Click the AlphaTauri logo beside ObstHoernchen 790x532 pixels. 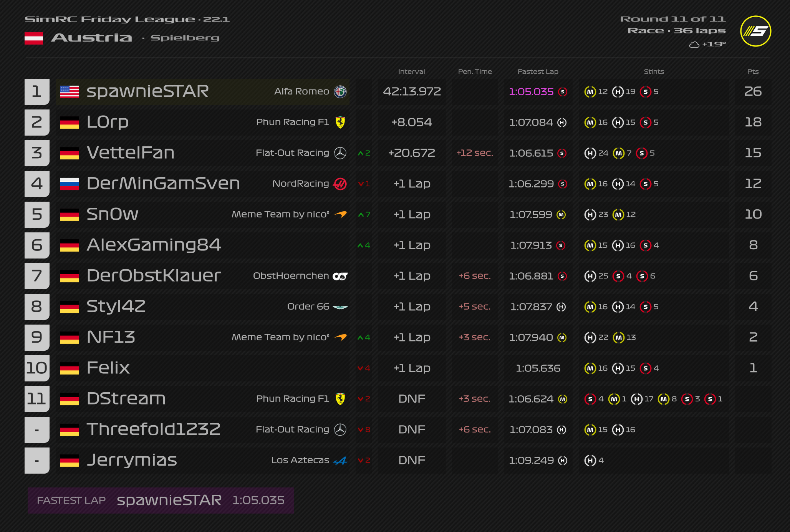tap(340, 276)
